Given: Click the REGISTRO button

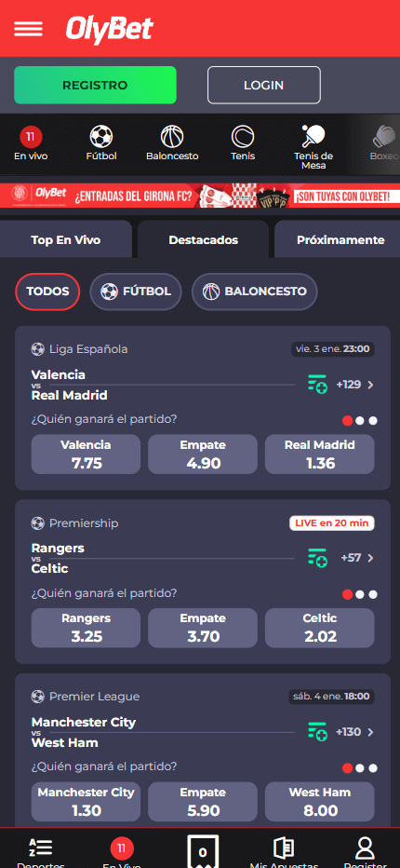Looking at the screenshot, I should [x=95, y=86].
